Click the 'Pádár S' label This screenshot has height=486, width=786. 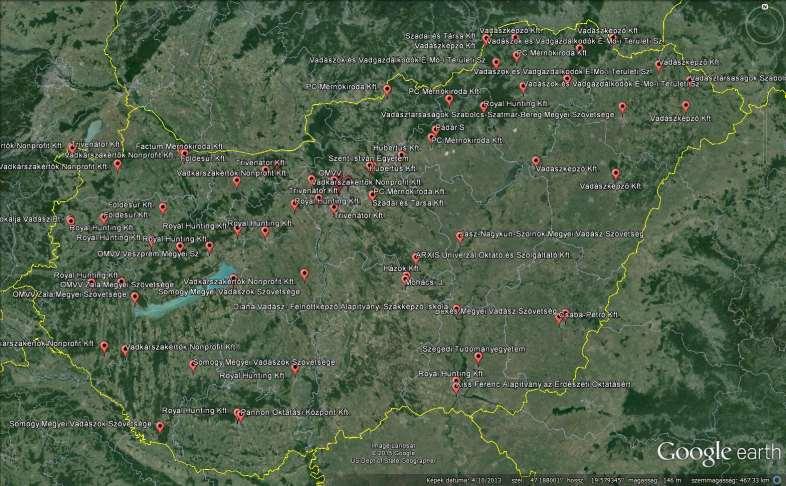tap(449, 128)
